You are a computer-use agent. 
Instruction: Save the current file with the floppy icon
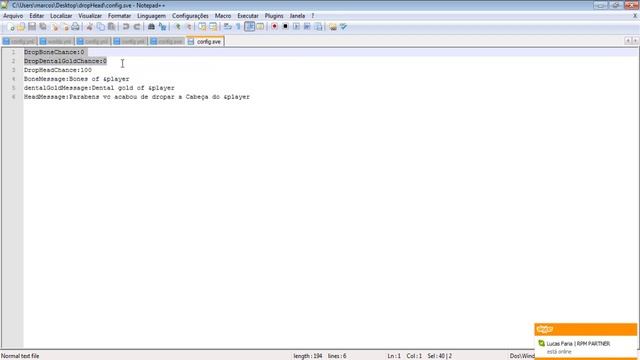click(32, 27)
